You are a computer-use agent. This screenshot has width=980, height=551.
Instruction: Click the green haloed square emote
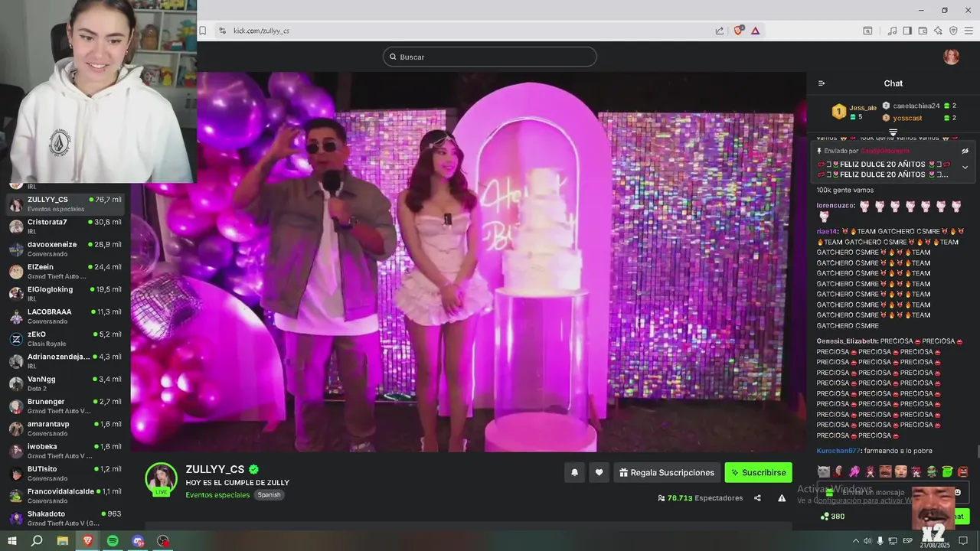[947, 471]
